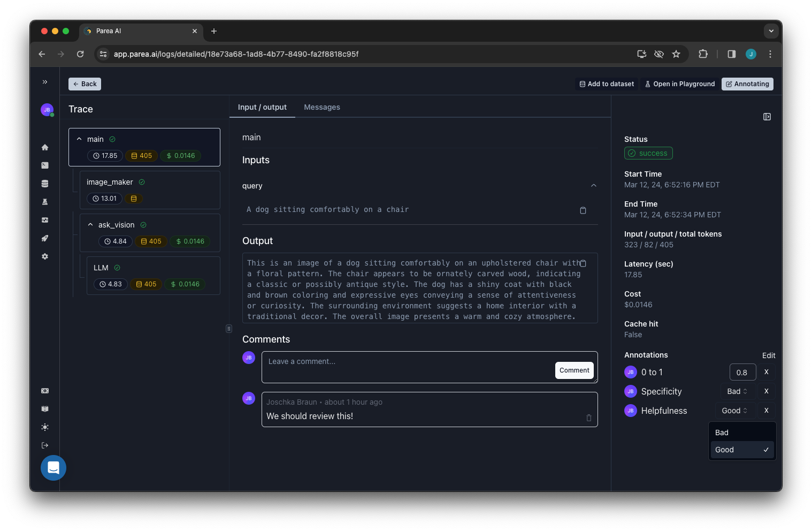Open the logs terminal icon in sidebar
The width and height of the screenshot is (812, 531).
tap(45, 165)
